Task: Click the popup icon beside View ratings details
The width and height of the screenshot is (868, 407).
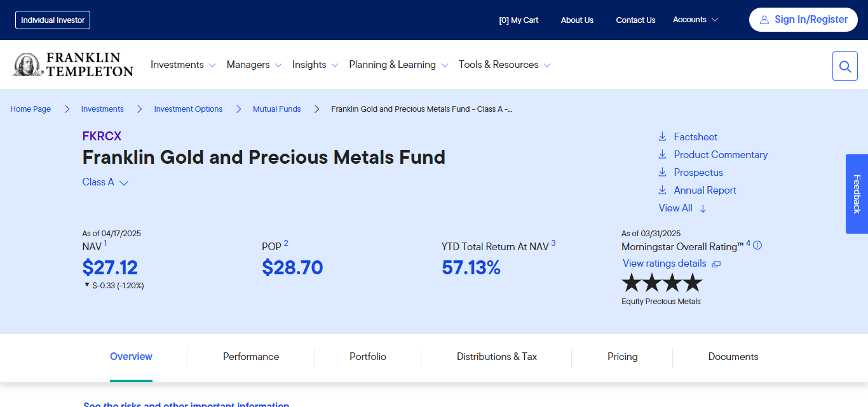Action: click(x=716, y=264)
